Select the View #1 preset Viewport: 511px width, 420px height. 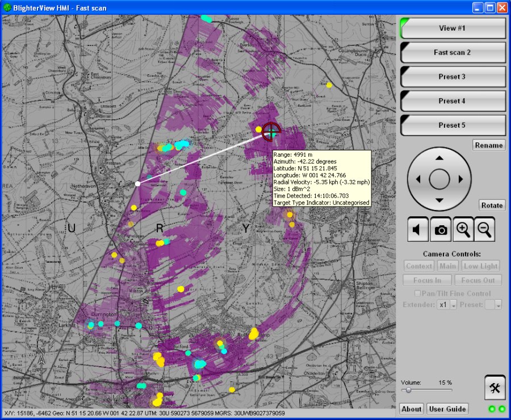click(x=453, y=28)
